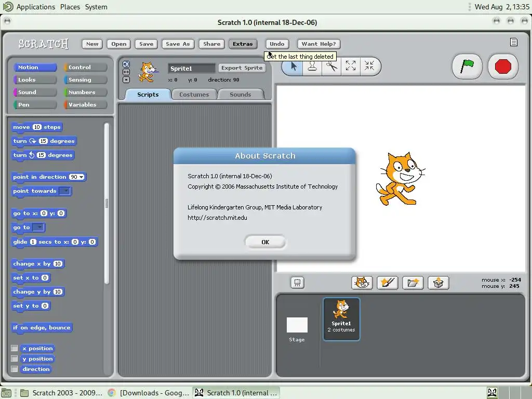Image resolution: width=532 pixels, height=399 pixels.
Task: Click the counterclockwise arrow in turn block
Action: coord(32,155)
